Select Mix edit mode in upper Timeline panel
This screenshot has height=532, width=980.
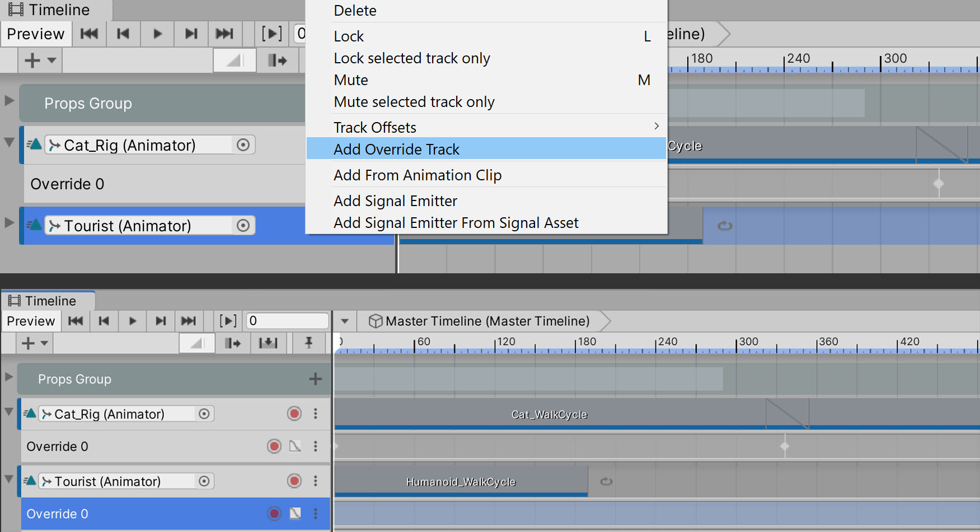point(235,60)
